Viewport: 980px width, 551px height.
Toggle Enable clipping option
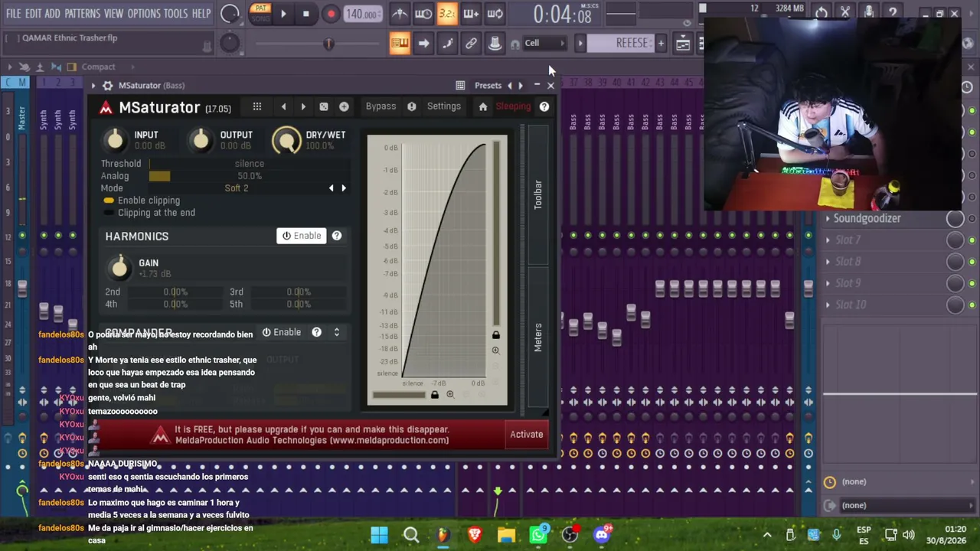(x=142, y=201)
